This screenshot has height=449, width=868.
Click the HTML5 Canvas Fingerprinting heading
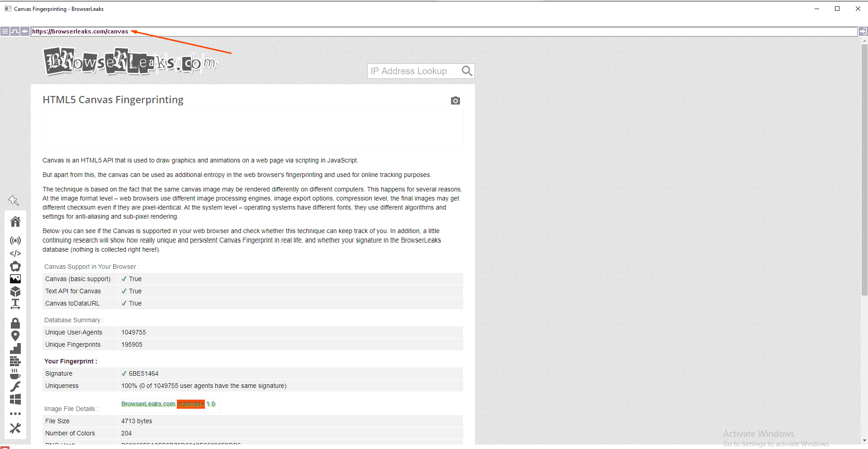[x=113, y=100]
